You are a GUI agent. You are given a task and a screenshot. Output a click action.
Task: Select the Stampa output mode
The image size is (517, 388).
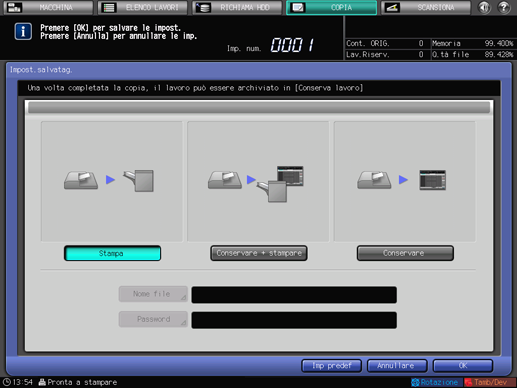[112, 253]
